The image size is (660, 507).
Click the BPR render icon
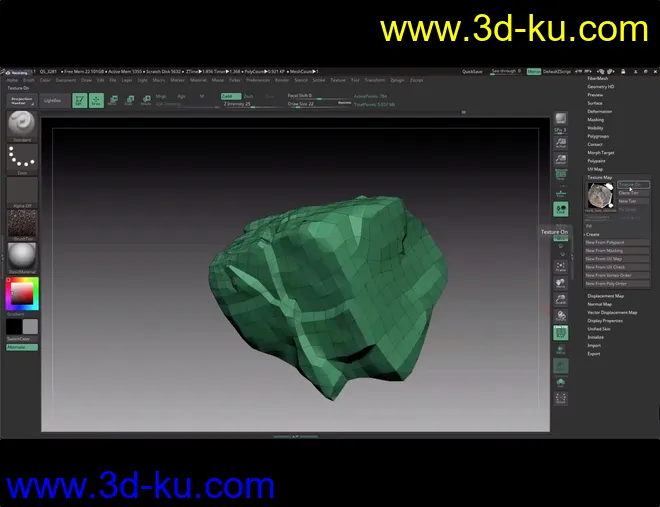pyautogui.click(x=561, y=118)
